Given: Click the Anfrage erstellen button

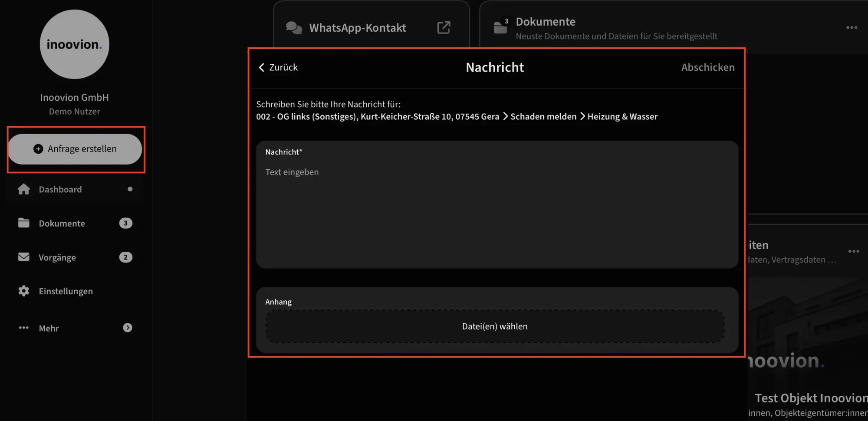Looking at the screenshot, I should pyautogui.click(x=75, y=149).
